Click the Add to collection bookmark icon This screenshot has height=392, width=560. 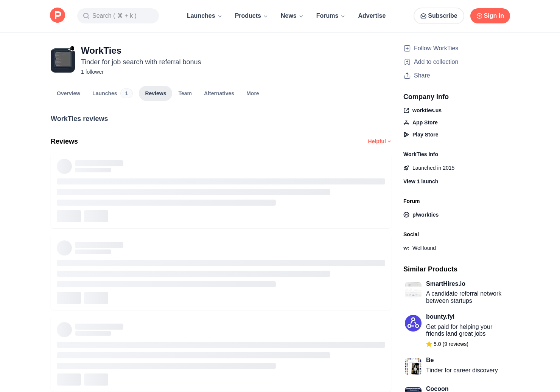pos(407,62)
